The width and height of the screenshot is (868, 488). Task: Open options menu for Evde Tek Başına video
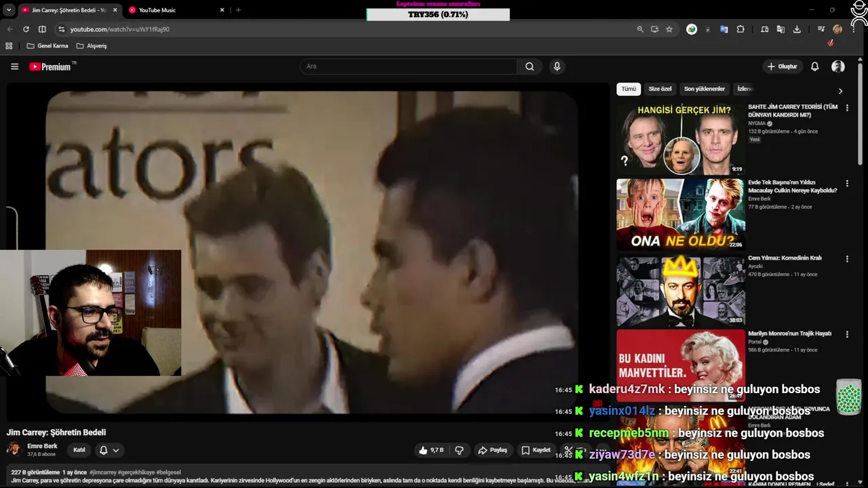(846, 184)
